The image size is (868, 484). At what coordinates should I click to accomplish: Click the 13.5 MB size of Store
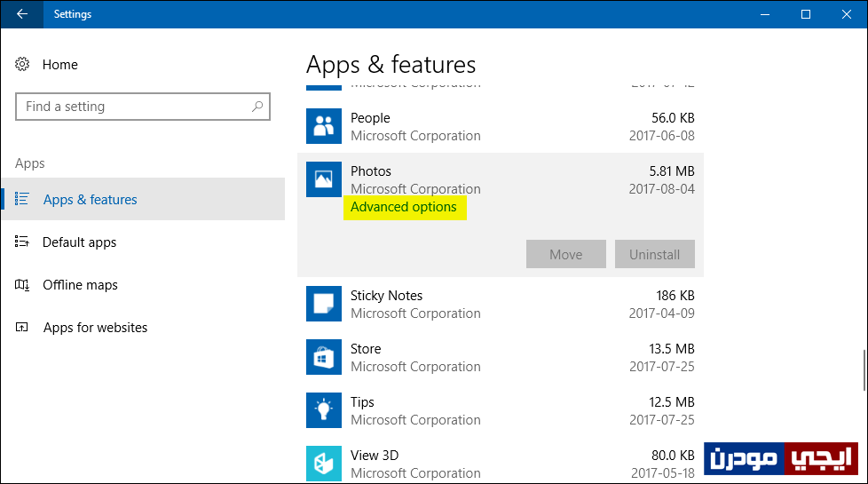672,349
